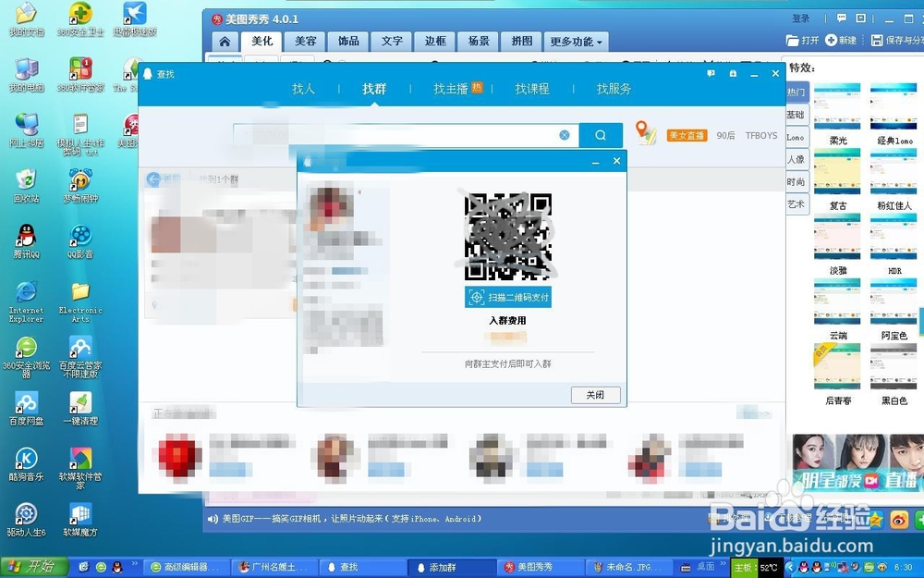Switch to 找人 tab
Screen dimensions: 924x578
[x=303, y=89]
